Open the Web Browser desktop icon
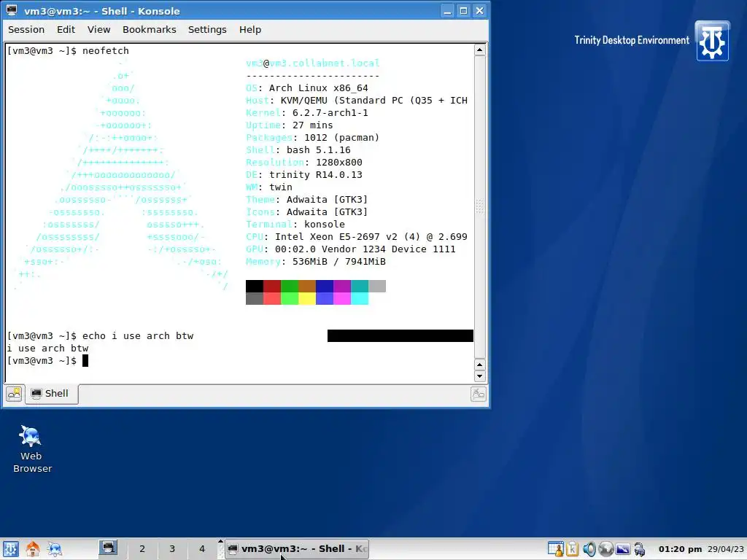This screenshot has height=560, width=747. (31, 449)
